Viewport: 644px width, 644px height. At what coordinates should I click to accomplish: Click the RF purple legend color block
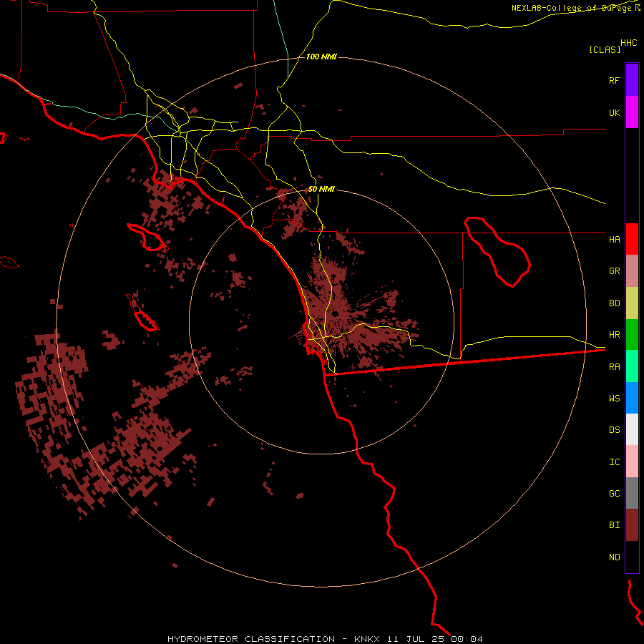pos(632,80)
